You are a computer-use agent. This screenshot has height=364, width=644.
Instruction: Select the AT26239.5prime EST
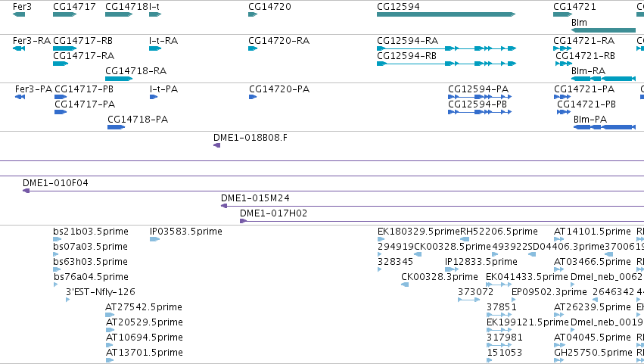point(559,315)
